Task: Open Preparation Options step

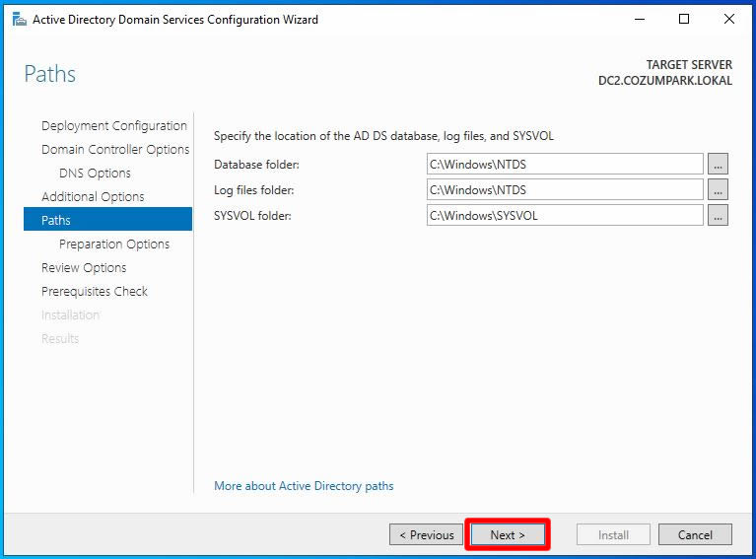Action: [114, 245]
